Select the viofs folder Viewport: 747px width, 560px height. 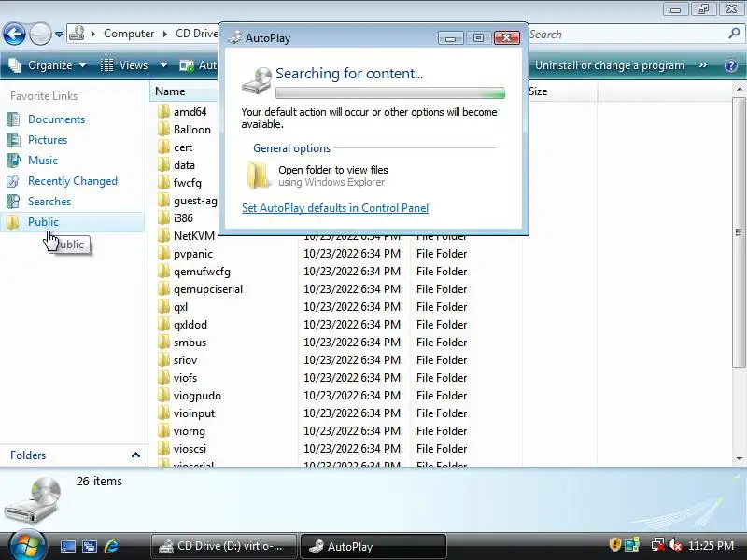coord(185,378)
